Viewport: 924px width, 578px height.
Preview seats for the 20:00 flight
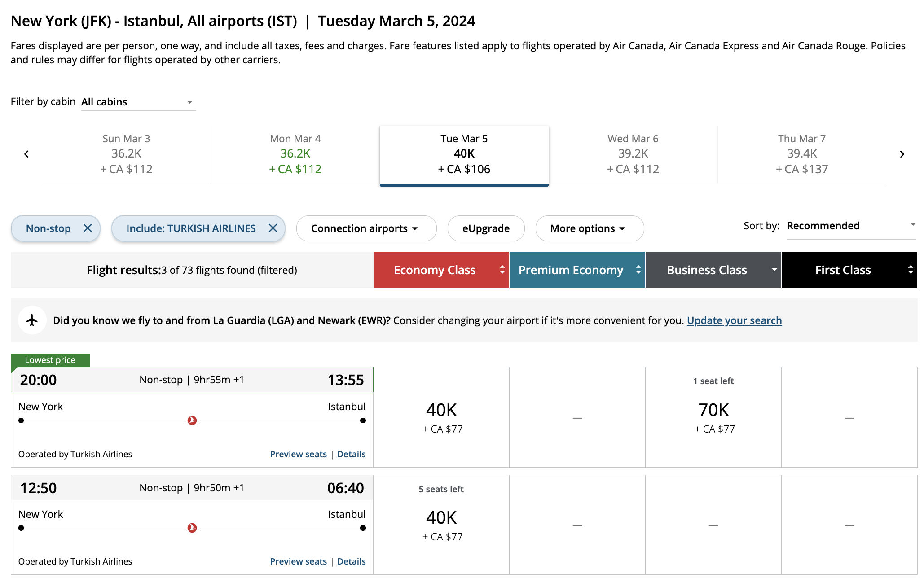coord(298,454)
